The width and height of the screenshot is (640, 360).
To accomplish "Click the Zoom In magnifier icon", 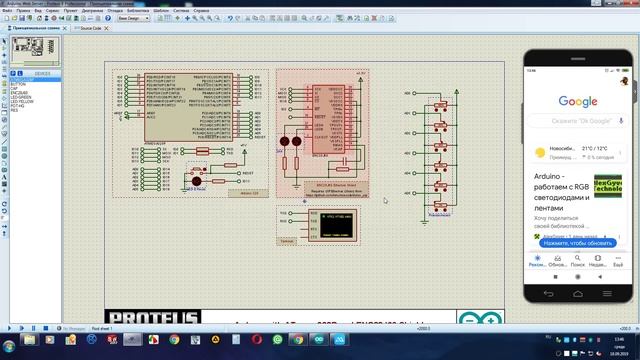I will tap(195, 18).
